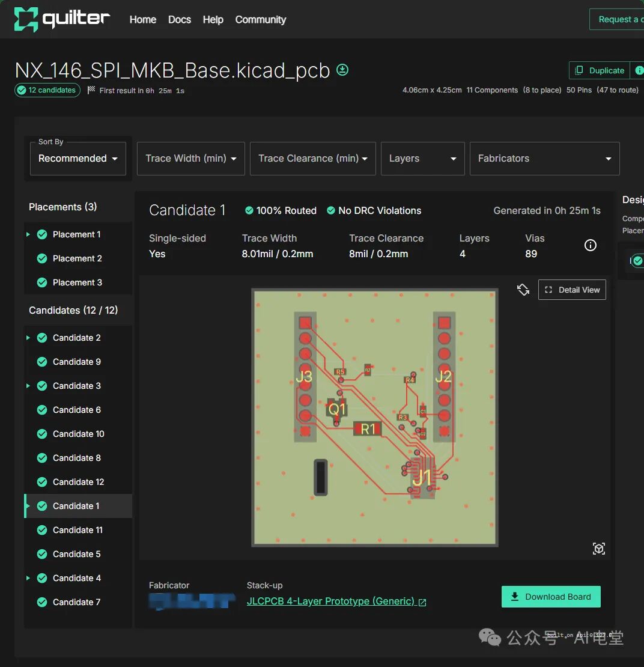
Task: Click the Quilter logo icon
Action: (26, 19)
